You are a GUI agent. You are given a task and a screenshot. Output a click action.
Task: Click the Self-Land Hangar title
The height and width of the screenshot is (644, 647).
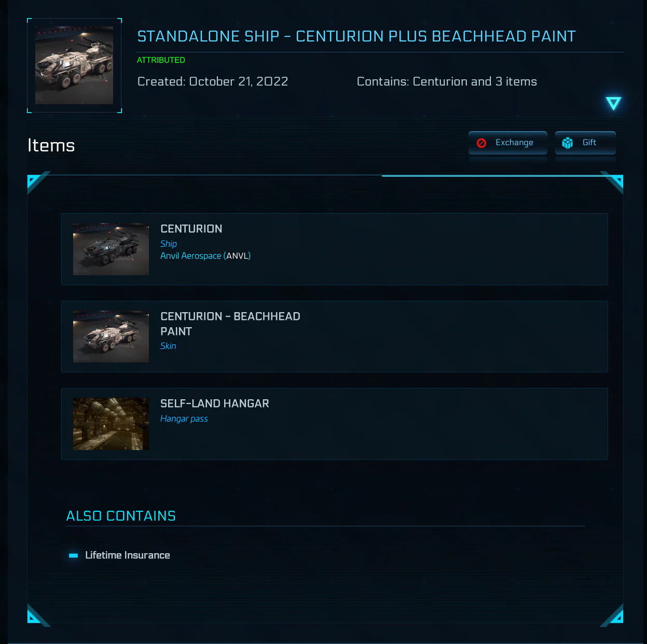(215, 403)
